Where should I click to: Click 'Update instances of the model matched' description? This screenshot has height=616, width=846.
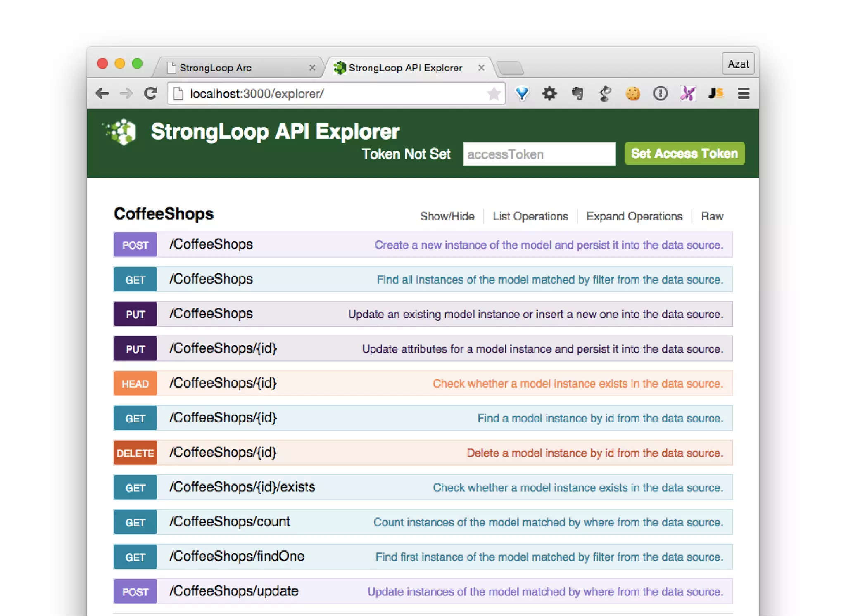click(x=545, y=592)
